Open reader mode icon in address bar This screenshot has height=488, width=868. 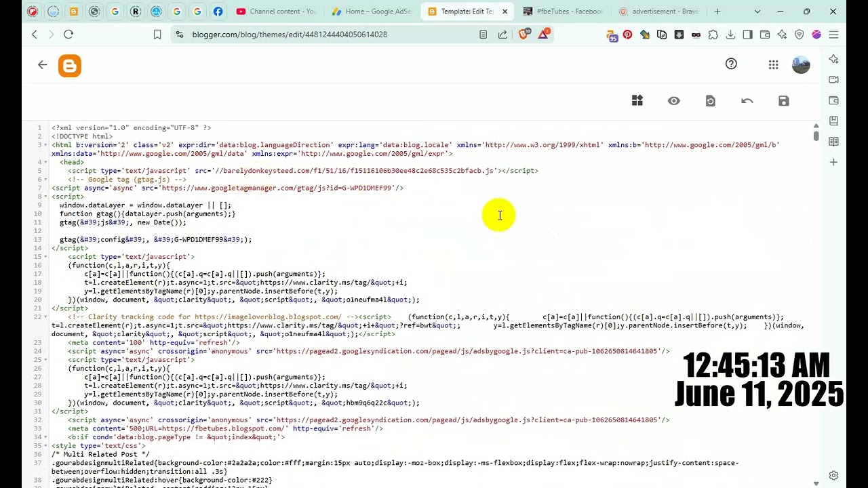(x=483, y=35)
